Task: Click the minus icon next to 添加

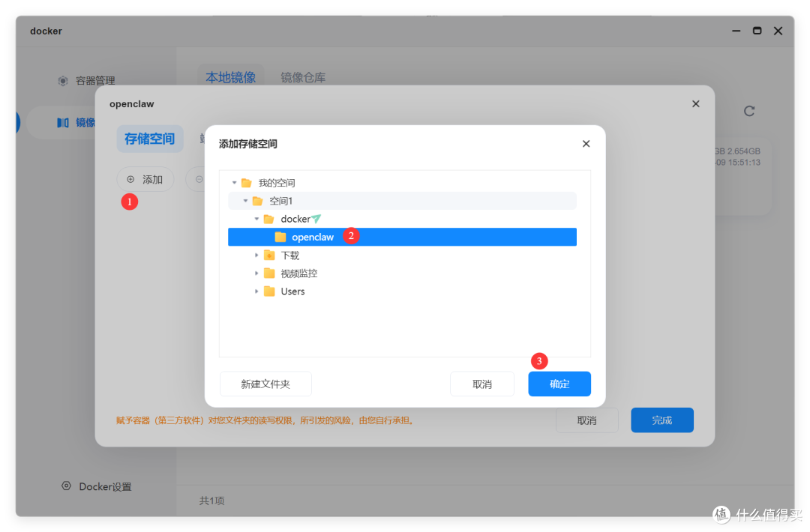Action: 199,179
